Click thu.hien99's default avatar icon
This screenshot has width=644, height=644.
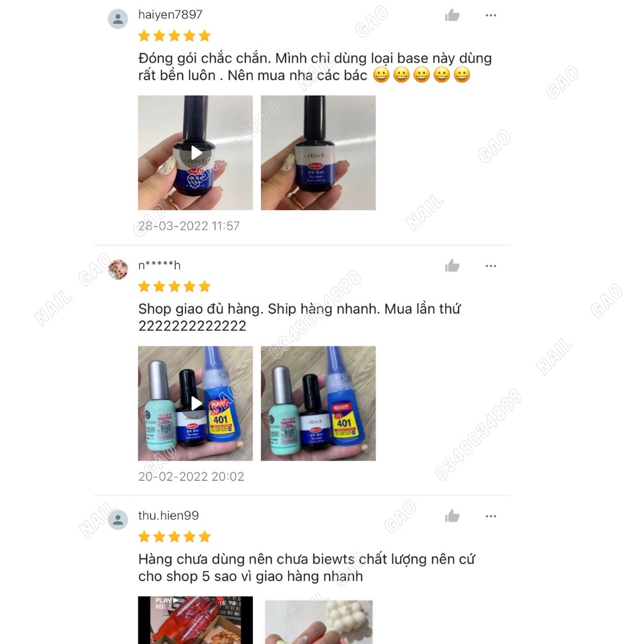click(x=118, y=520)
